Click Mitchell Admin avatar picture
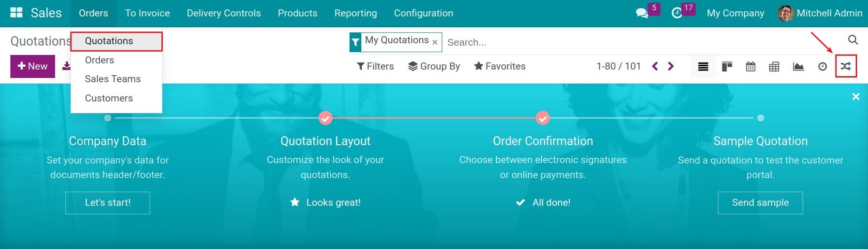The width and height of the screenshot is (868, 249). (x=786, y=13)
